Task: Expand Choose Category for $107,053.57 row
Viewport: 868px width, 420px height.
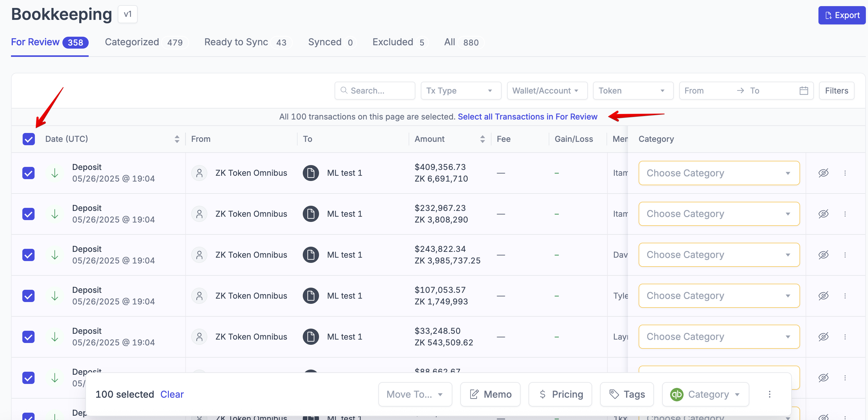Action: pos(719,295)
